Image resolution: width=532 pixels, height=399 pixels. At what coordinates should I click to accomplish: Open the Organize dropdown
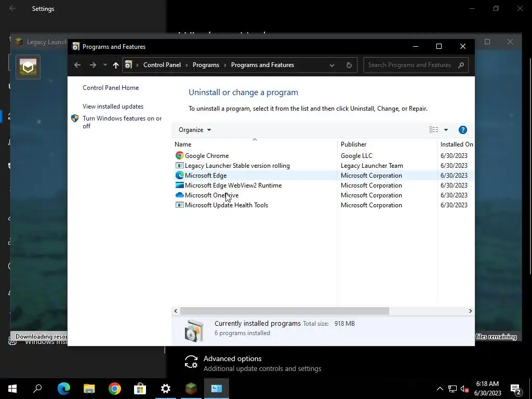pyautogui.click(x=195, y=130)
